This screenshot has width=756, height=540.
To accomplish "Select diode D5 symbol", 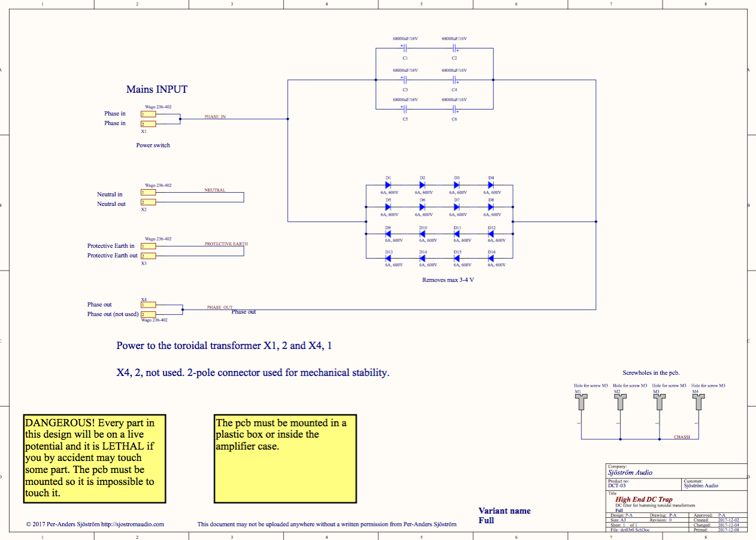I will (x=388, y=207).
